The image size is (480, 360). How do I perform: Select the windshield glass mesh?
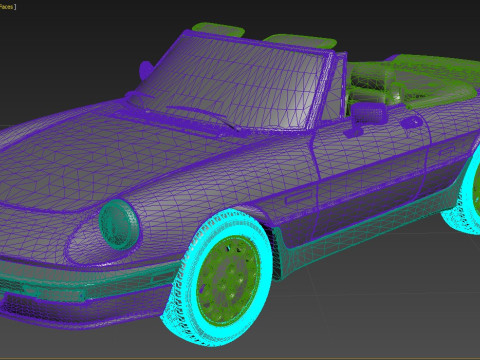pos(230,83)
